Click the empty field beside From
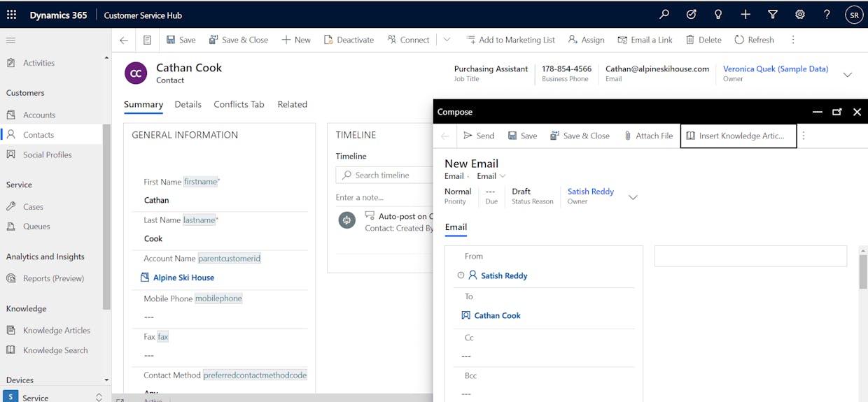 pyautogui.click(x=750, y=256)
